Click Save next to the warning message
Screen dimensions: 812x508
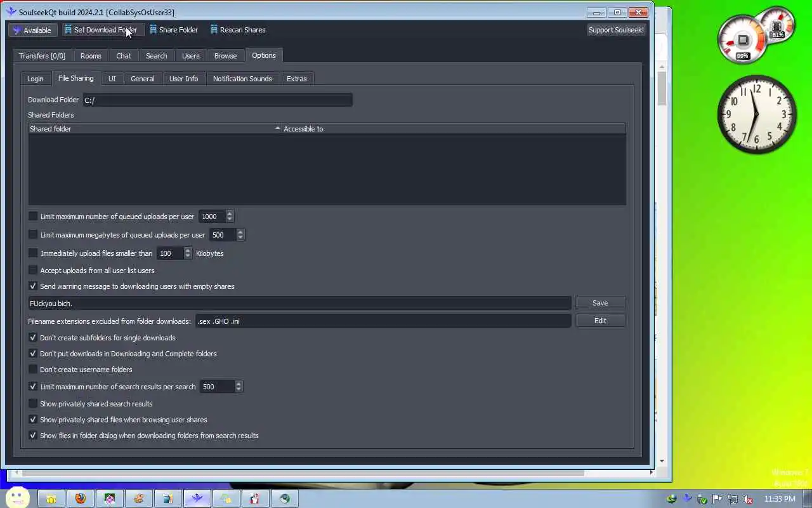(x=600, y=303)
